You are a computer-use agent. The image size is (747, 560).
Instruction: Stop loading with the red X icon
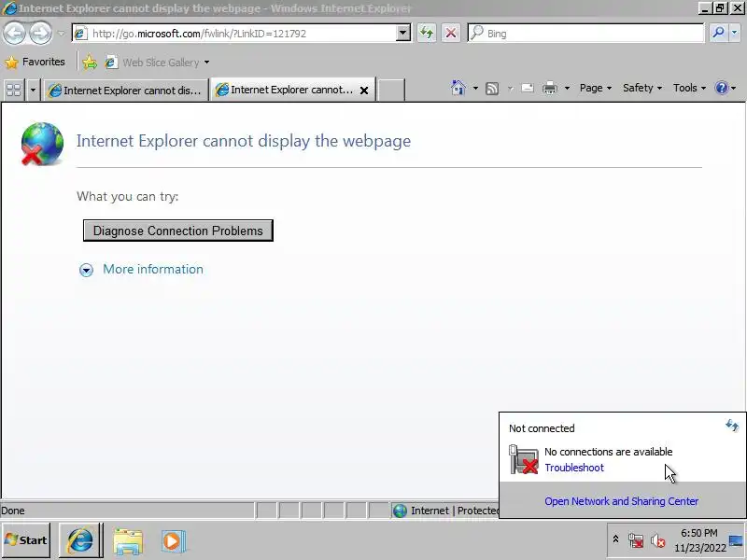pos(451,34)
